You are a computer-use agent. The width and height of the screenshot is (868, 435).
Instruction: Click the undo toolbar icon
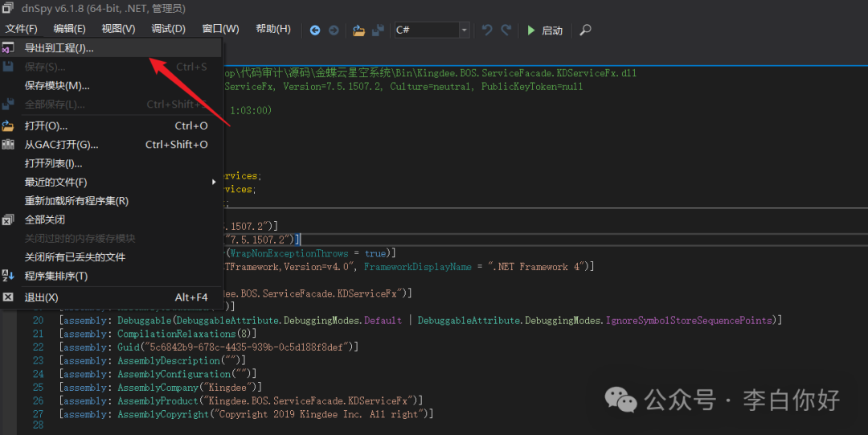click(486, 30)
